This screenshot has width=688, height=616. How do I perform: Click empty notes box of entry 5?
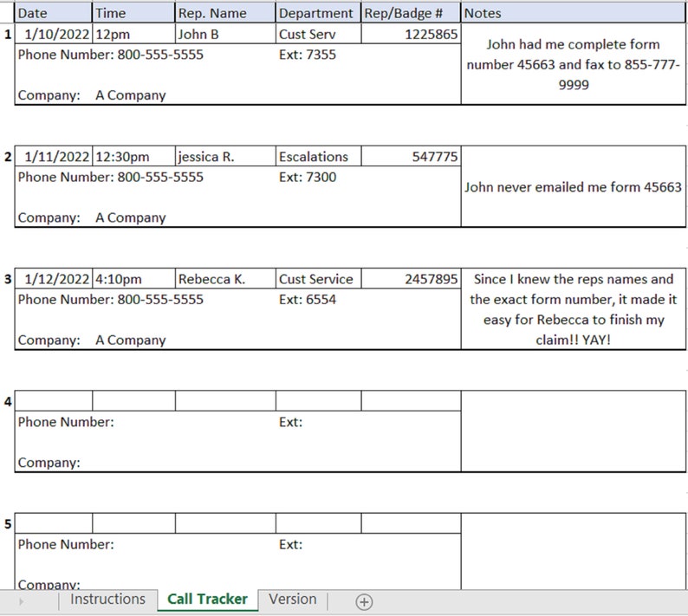(x=574, y=552)
